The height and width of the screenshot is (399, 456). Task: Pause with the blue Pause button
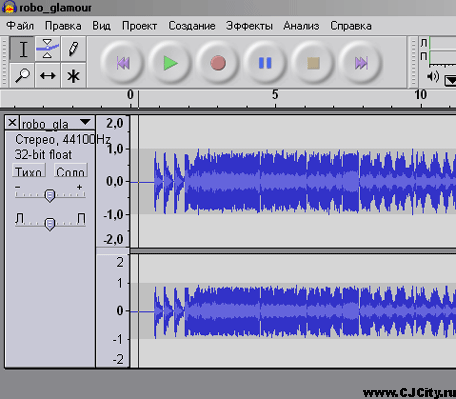pyautogui.click(x=265, y=62)
